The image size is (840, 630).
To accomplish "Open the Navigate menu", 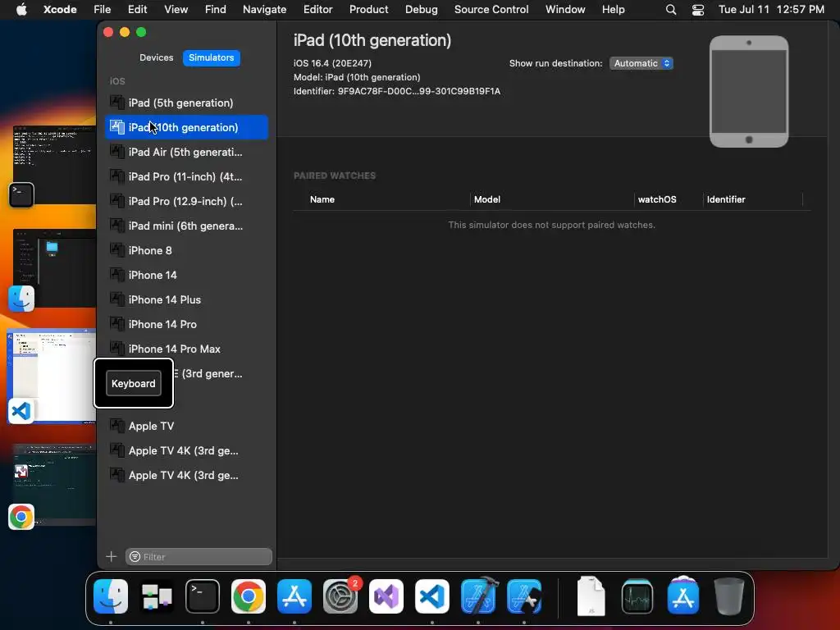I will [x=265, y=10].
